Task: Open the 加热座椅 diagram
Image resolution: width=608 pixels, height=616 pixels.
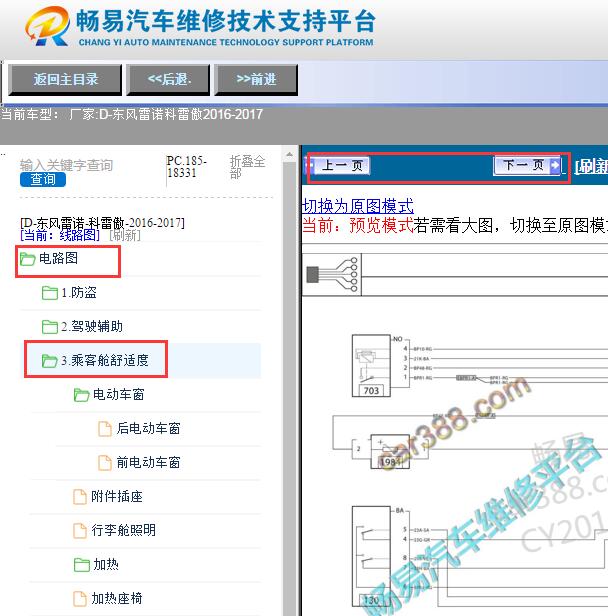Action: tap(117, 599)
